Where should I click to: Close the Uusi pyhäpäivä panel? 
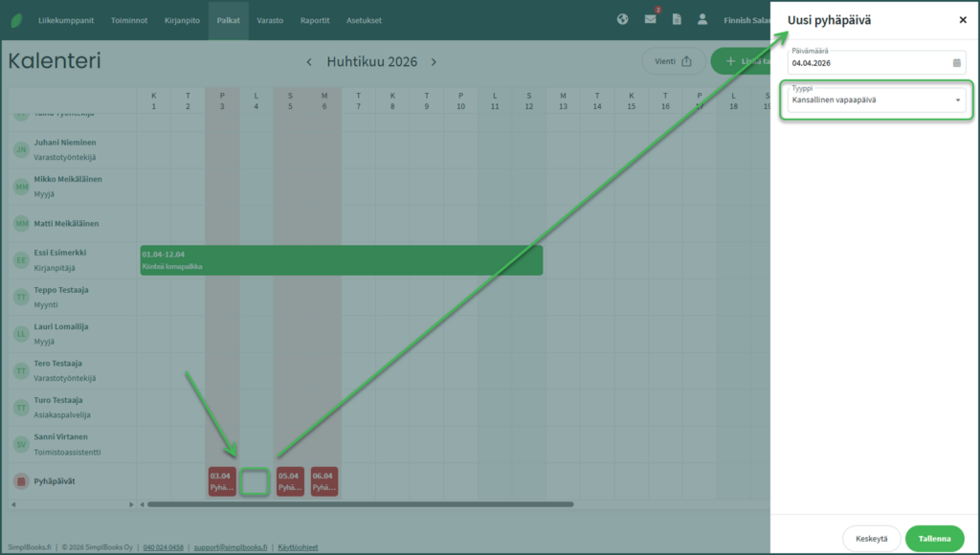click(x=962, y=20)
